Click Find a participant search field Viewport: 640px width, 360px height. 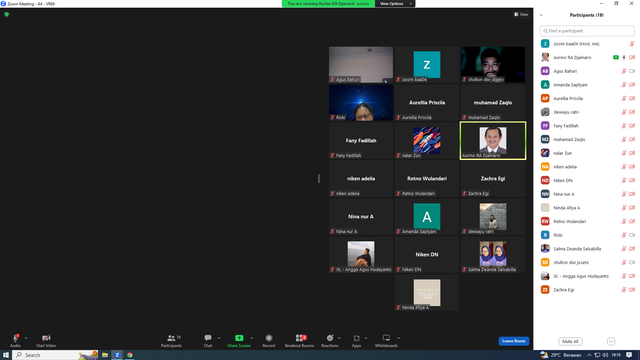[587, 31]
